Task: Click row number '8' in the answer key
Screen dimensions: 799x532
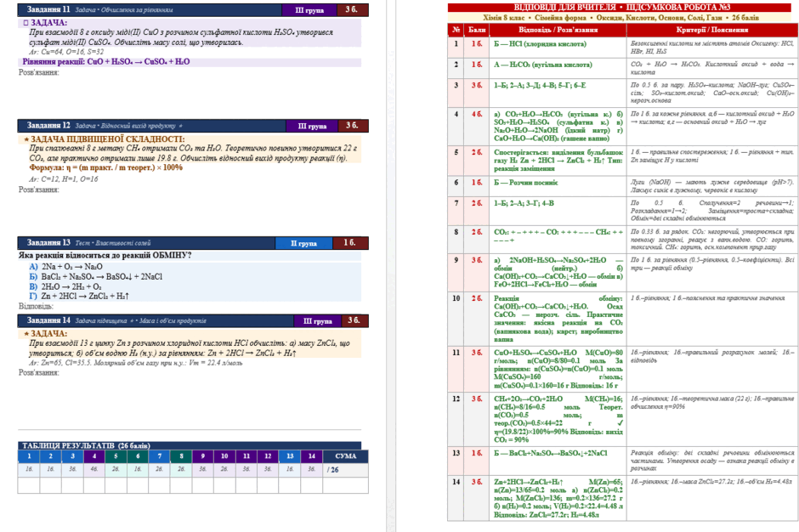Action: tap(456, 232)
